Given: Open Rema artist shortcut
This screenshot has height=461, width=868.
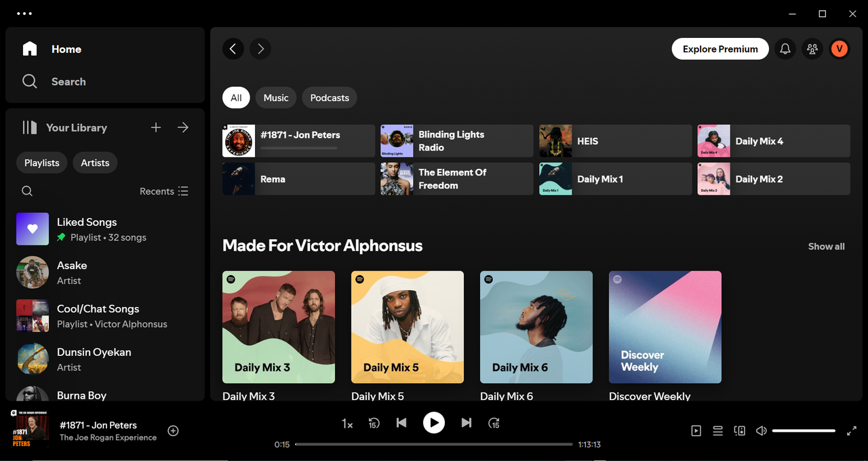Looking at the screenshot, I should 298,179.
